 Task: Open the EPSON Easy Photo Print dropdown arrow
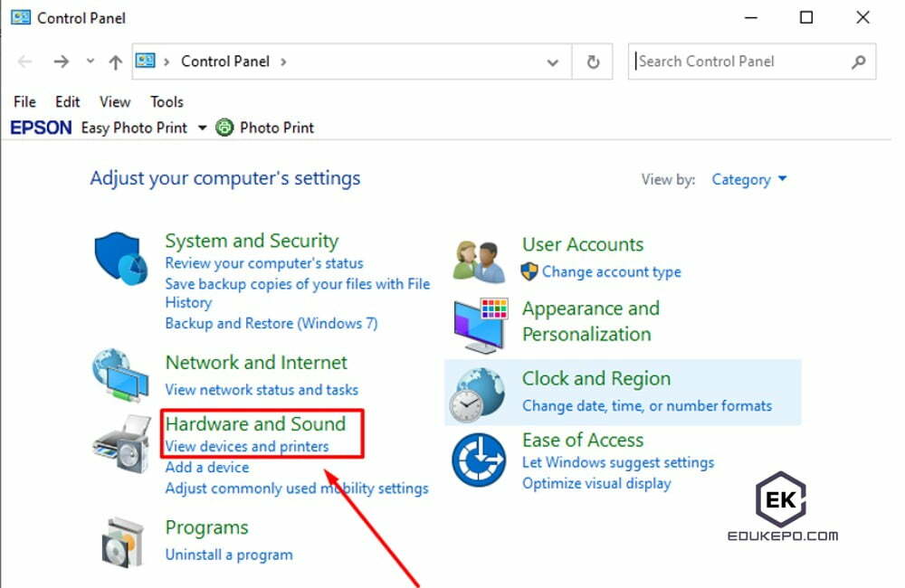click(202, 128)
